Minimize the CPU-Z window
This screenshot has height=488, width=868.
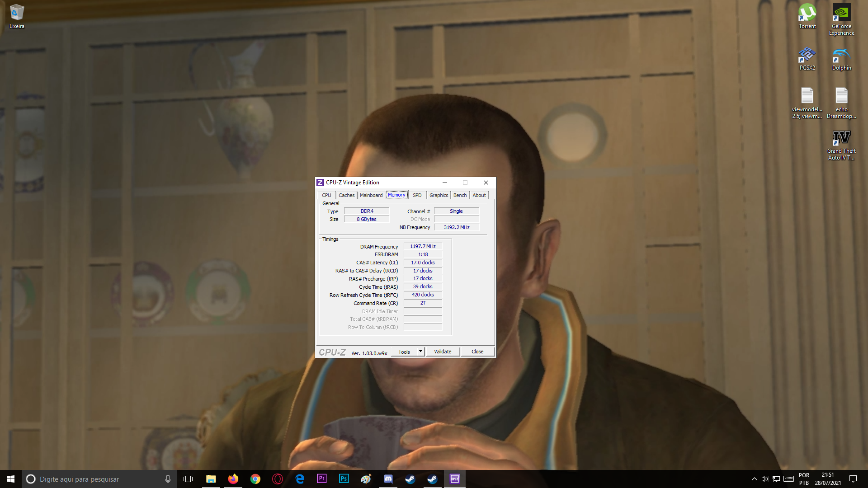click(445, 183)
